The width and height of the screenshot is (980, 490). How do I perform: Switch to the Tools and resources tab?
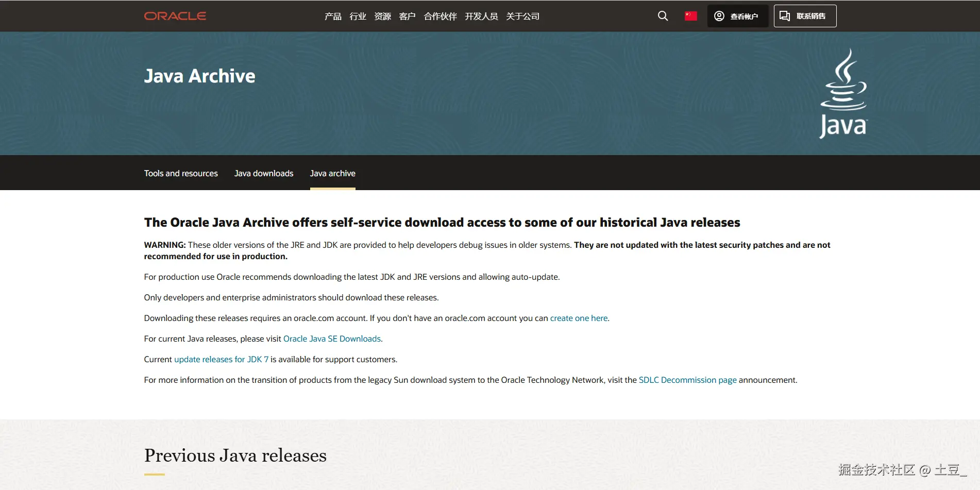(181, 173)
